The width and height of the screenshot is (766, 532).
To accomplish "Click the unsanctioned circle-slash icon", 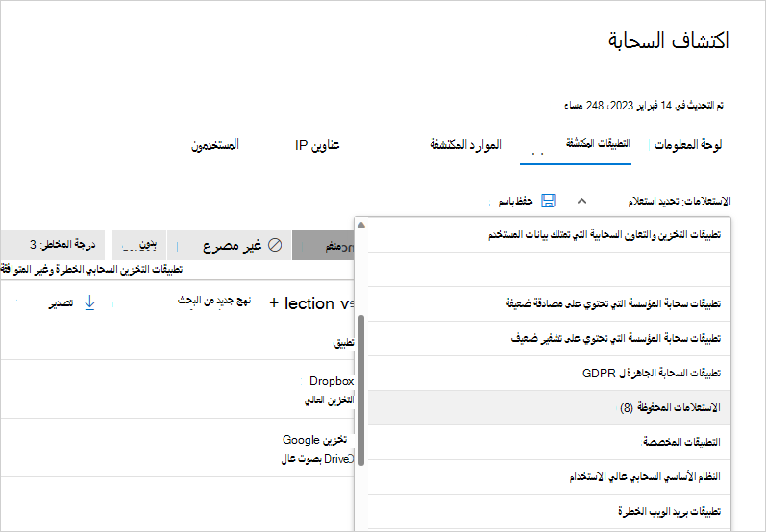I will (275, 245).
